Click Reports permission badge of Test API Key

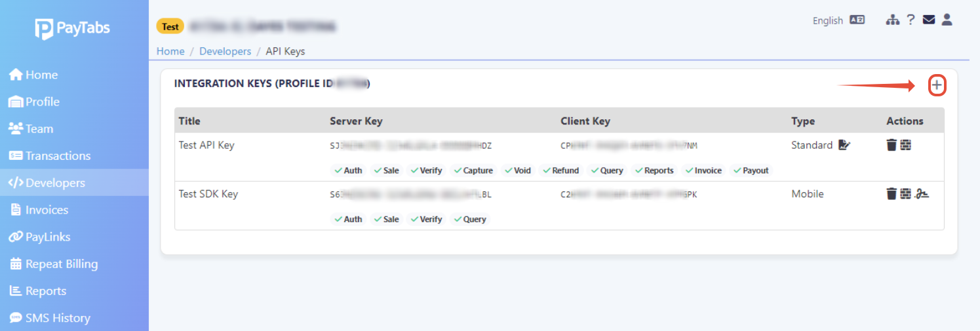pos(654,170)
